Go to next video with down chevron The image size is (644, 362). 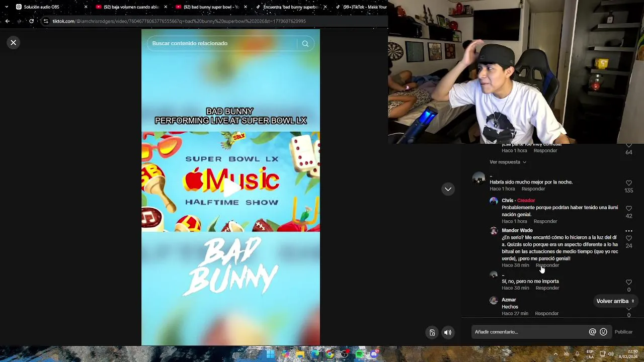pyautogui.click(x=448, y=189)
